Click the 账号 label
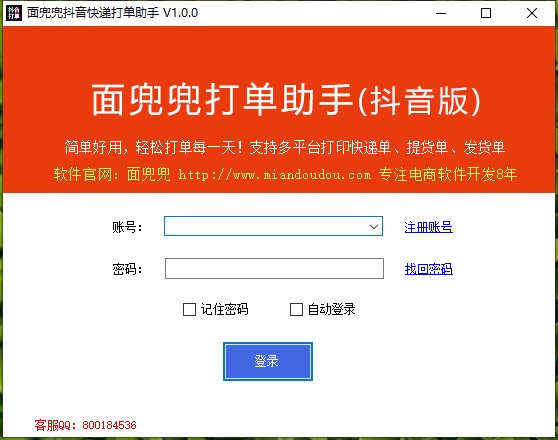This screenshot has width=558, height=440. (x=127, y=227)
